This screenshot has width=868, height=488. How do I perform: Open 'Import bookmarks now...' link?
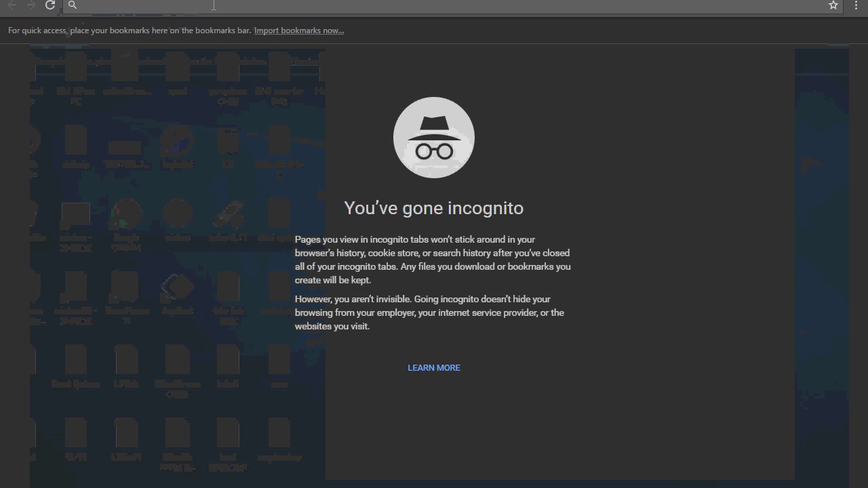tap(299, 30)
